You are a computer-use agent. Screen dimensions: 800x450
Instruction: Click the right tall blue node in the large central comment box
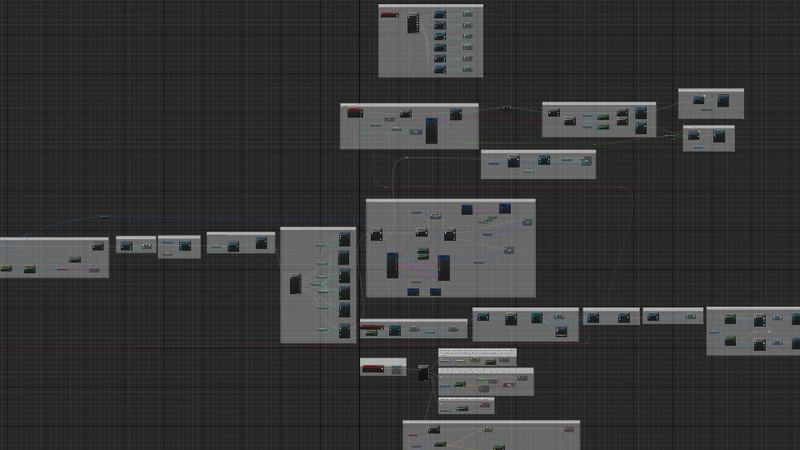[x=443, y=267]
